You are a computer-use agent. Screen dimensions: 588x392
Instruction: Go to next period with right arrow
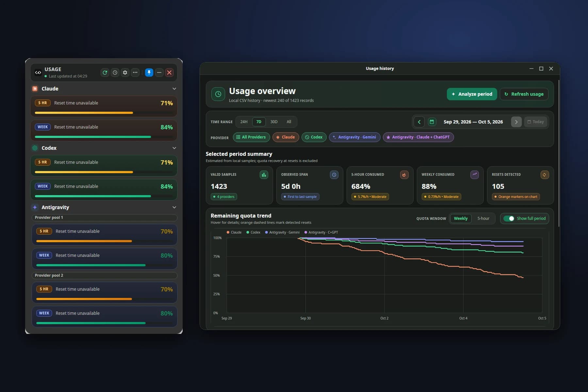[x=516, y=122]
